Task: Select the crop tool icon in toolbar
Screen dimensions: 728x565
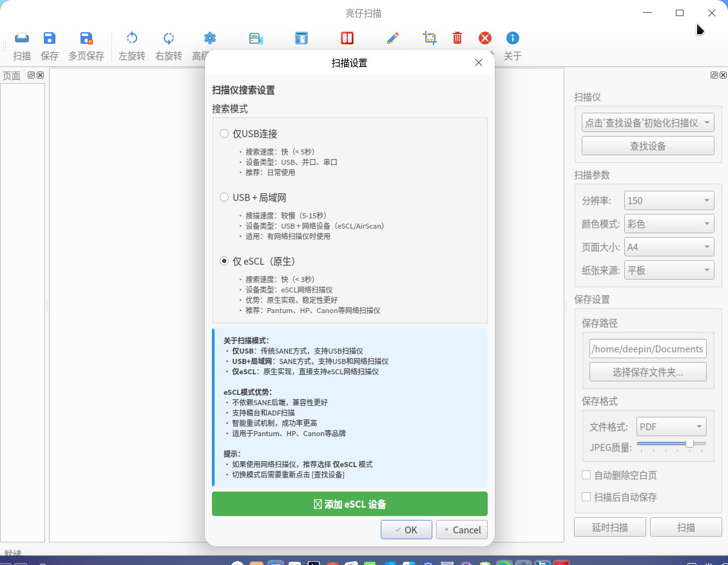Action: point(430,38)
